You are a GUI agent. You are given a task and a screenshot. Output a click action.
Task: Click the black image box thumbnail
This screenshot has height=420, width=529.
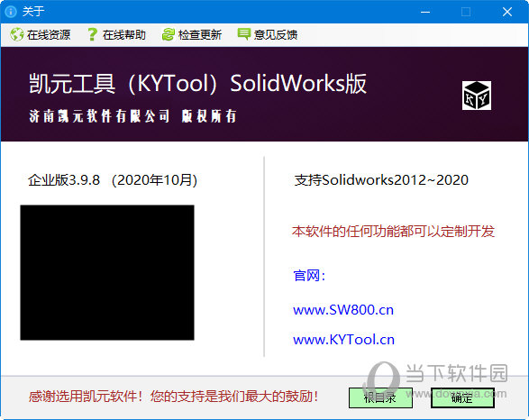pyautogui.click(x=107, y=272)
